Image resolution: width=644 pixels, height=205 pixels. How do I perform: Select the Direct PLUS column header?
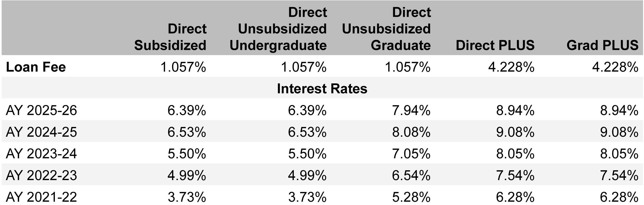tap(495, 45)
